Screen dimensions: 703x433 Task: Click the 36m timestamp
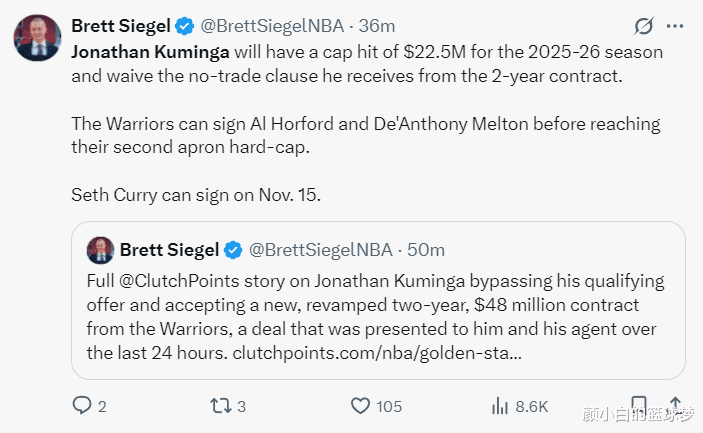click(x=349, y=25)
